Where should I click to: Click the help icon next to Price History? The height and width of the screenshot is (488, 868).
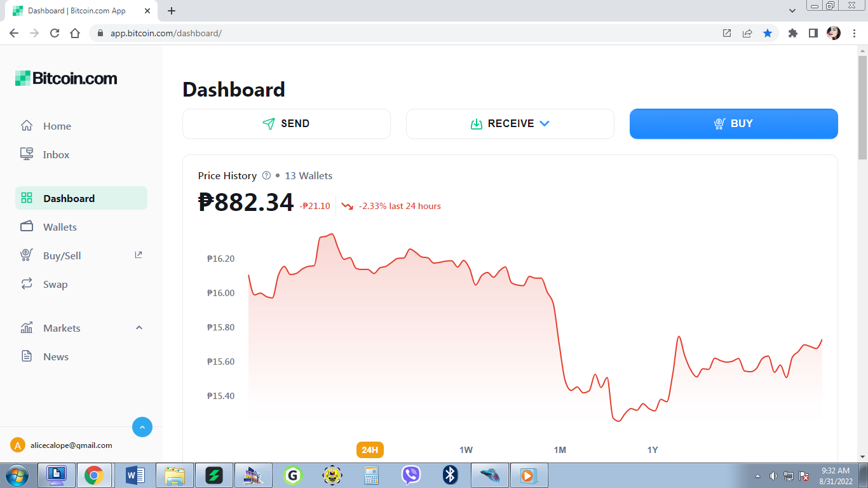[266, 175]
